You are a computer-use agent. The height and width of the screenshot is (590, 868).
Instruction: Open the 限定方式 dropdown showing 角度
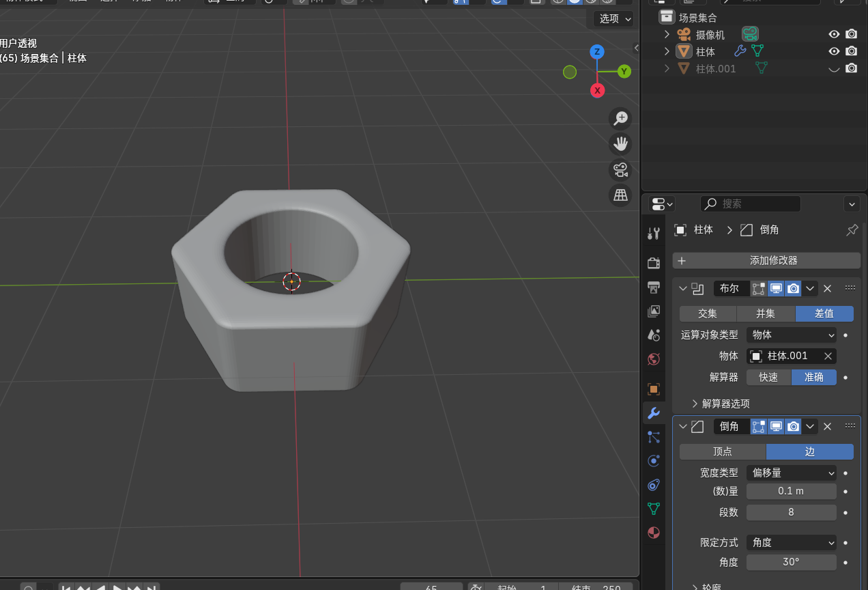pyautogui.click(x=791, y=542)
